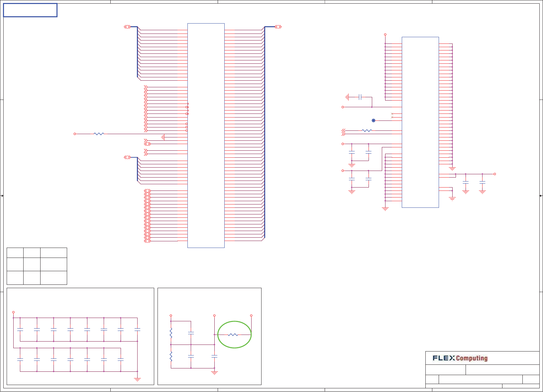The width and height of the screenshot is (543, 392).
Task: Select the power port in the decoupling capacitor box
Action: pos(13,312)
